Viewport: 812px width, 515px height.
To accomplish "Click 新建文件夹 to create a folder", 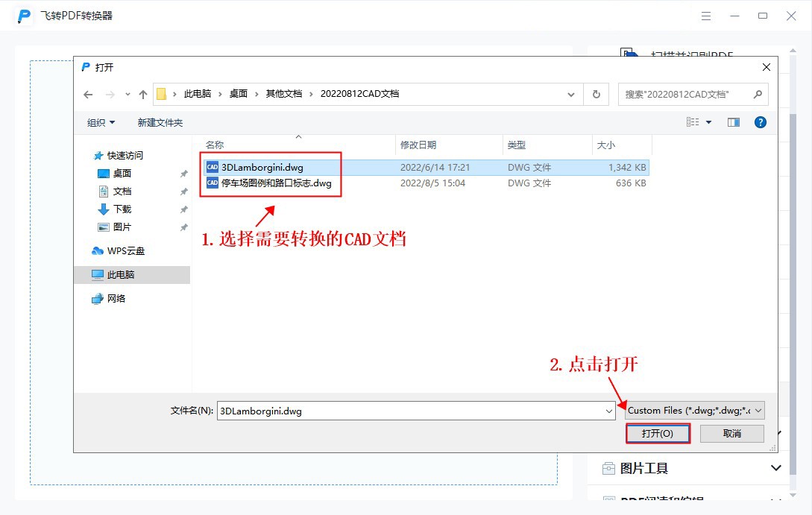I will pyautogui.click(x=160, y=121).
